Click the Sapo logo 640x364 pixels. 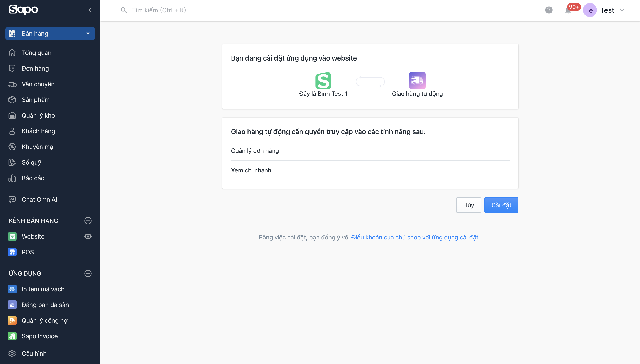click(23, 10)
